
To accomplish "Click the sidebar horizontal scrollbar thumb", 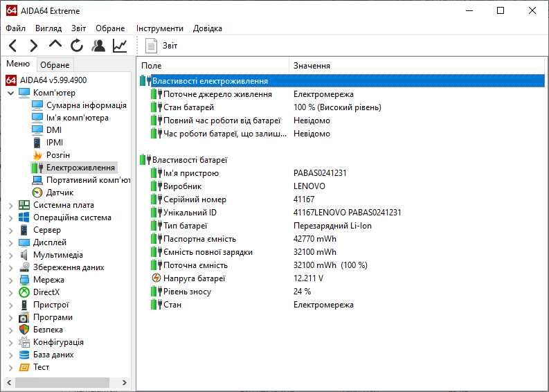I will click(x=62, y=382).
